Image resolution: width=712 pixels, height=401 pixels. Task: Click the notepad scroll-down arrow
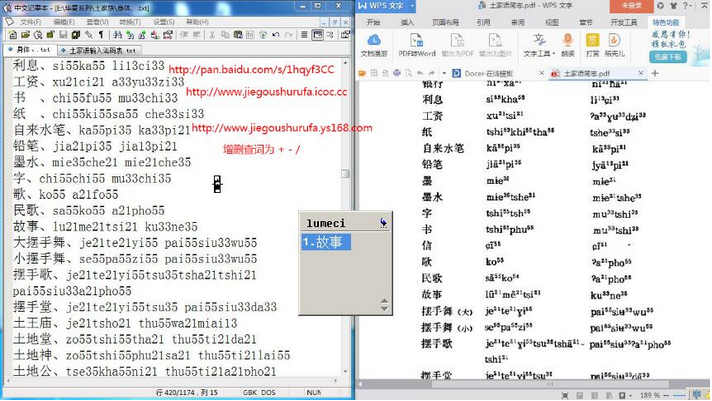[345, 372]
